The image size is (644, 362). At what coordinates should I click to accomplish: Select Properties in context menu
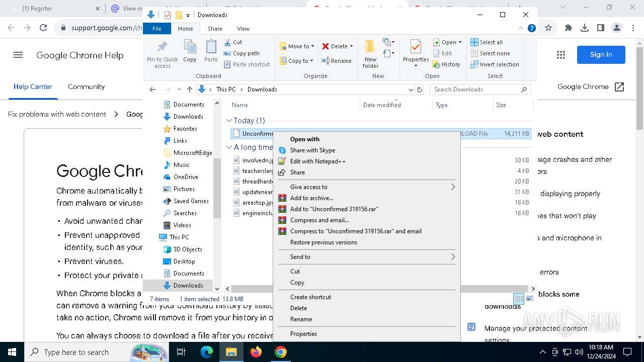(x=366, y=334)
